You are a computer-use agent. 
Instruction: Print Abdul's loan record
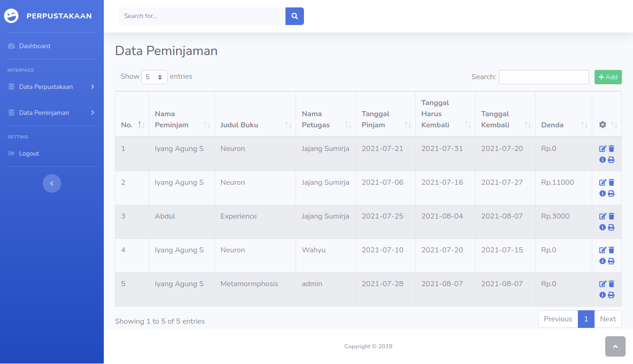pos(611,227)
